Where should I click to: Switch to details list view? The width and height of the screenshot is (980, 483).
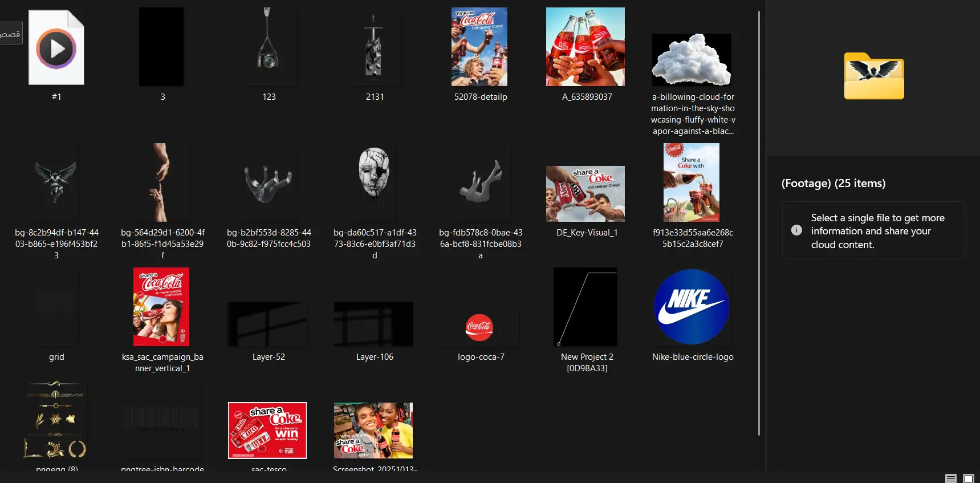point(950,478)
